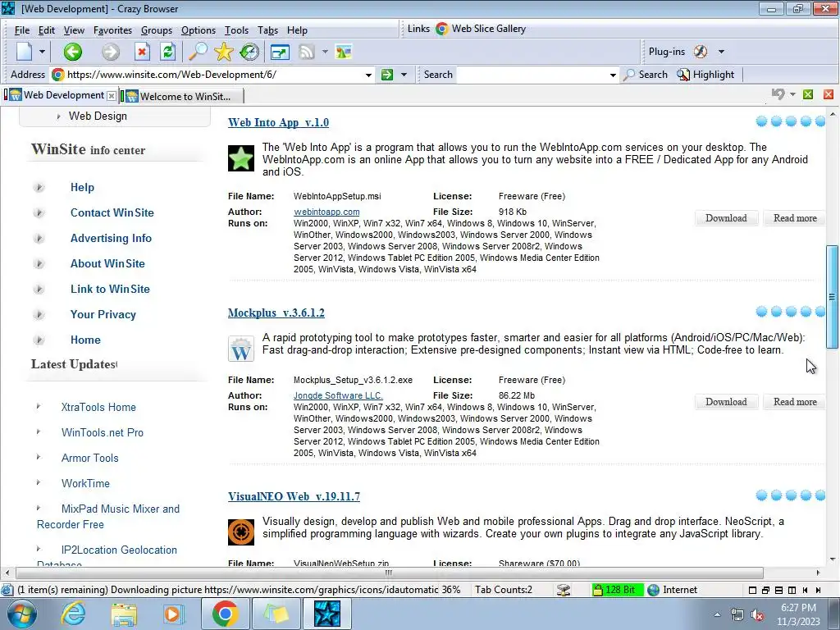Click the vertical scrollbar thumb
Image resolution: width=840 pixels, height=630 pixels.
(832, 296)
